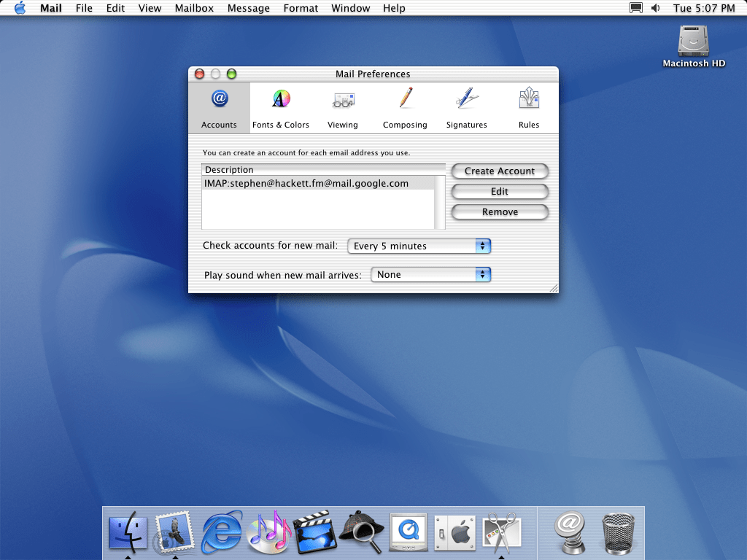The image size is (747, 560).
Task: Switch to Fonts & Colors preferences
Action: [x=281, y=107]
